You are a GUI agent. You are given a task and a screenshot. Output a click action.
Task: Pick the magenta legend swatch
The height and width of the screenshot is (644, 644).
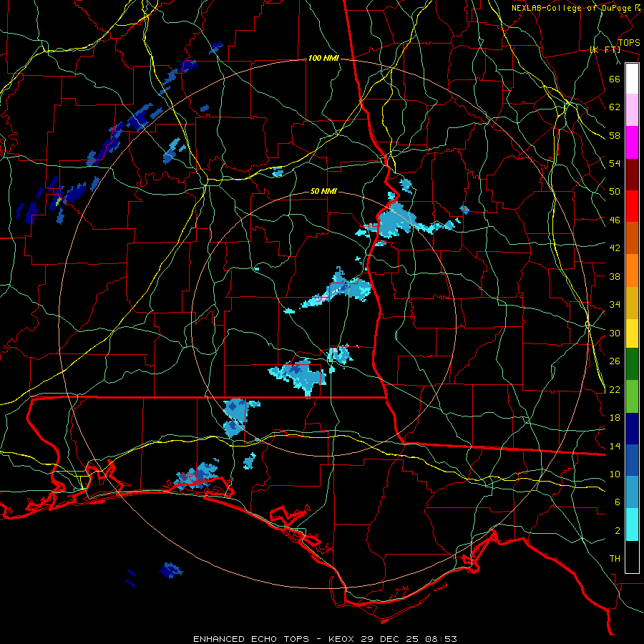click(632, 142)
